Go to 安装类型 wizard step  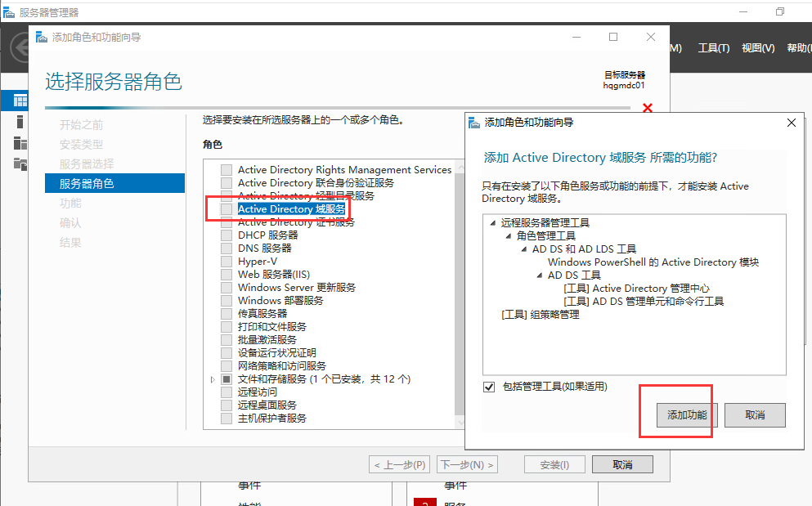click(81, 145)
